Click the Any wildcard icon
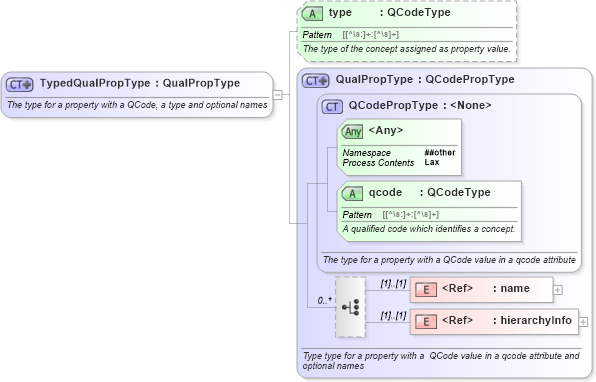596x382 pixels. tap(352, 132)
